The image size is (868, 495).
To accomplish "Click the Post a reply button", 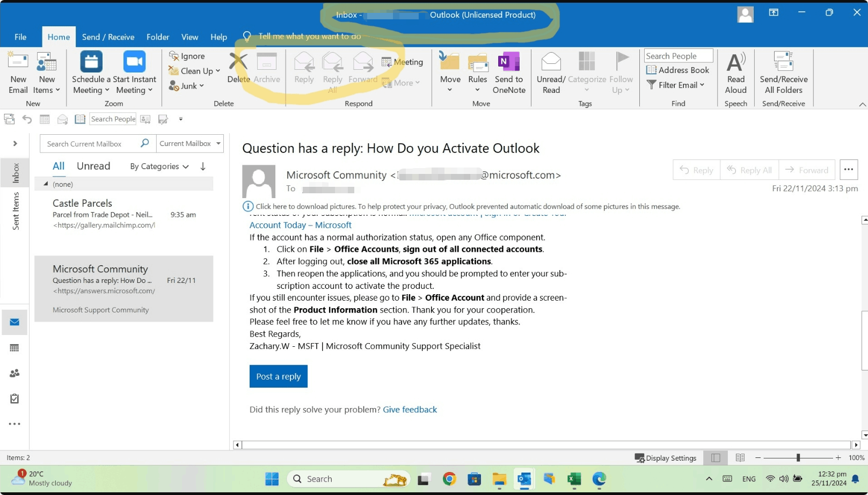I will coord(278,376).
